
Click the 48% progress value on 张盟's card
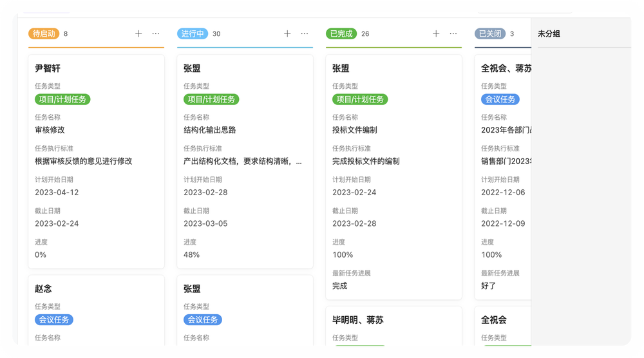(x=191, y=254)
